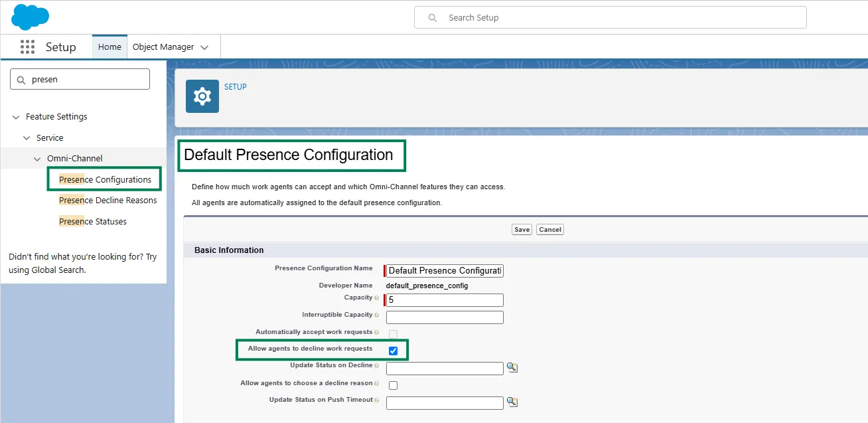Click the Default Presence Configuration page title
The height and width of the screenshot is (423, 868).
pyautogui.click(x=289, y=155)
